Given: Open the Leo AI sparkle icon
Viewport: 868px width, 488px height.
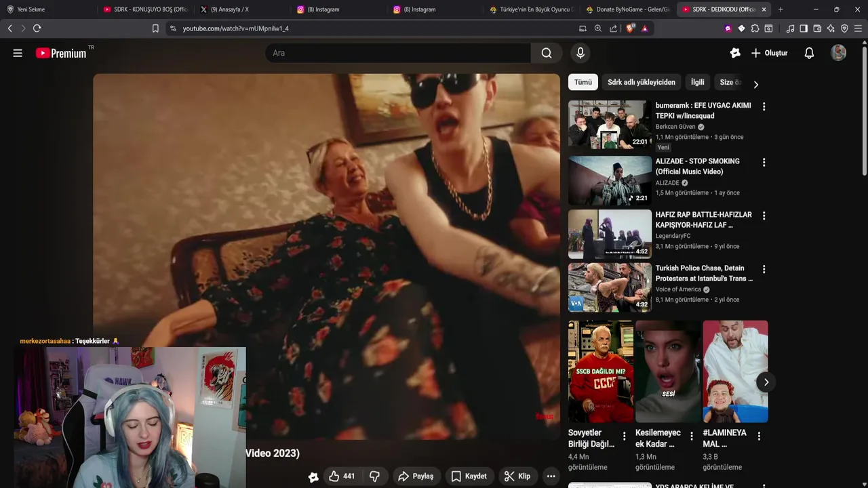Looking at the screenshot, I should (831, 28).
